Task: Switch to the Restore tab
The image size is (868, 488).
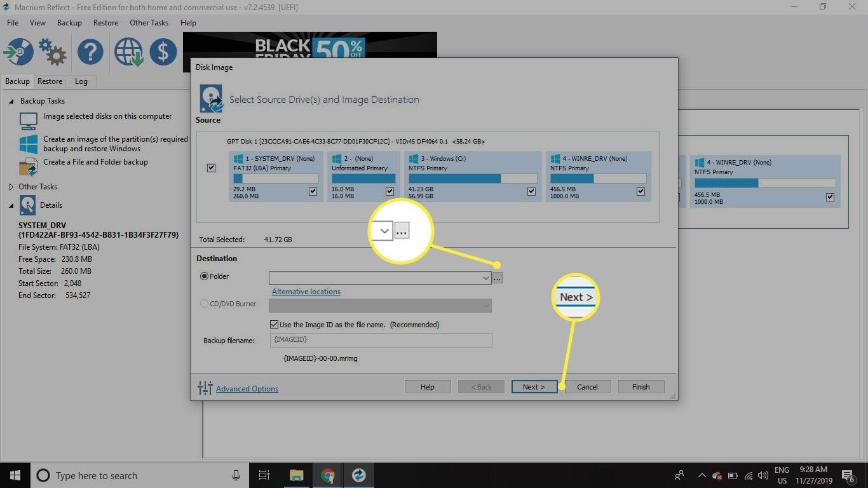Action: click(50, 81)
